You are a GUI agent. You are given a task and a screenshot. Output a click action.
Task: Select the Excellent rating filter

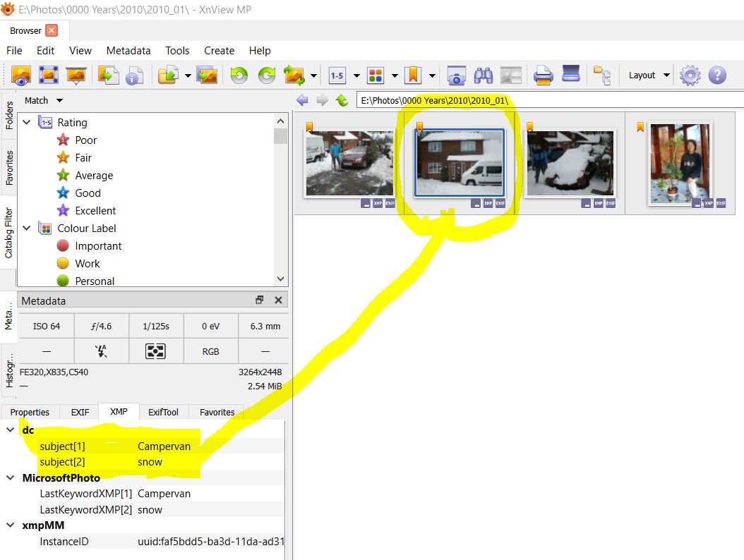(95, 210)
